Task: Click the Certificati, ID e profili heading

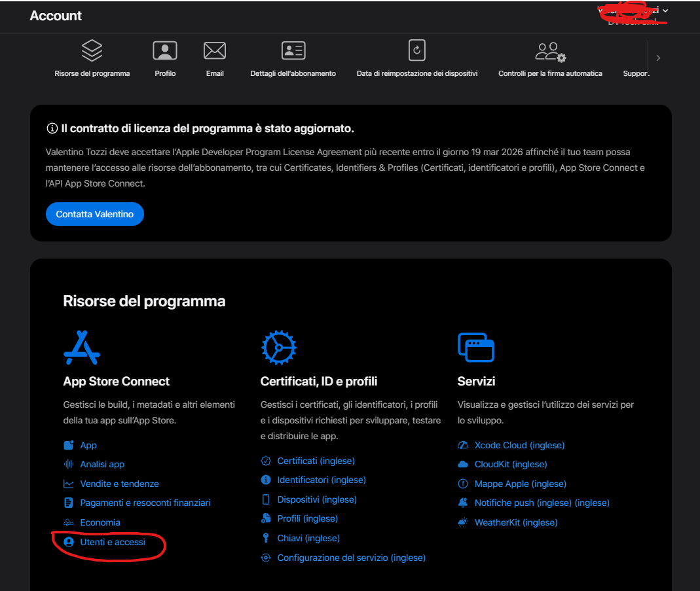Action: [319, 382]
